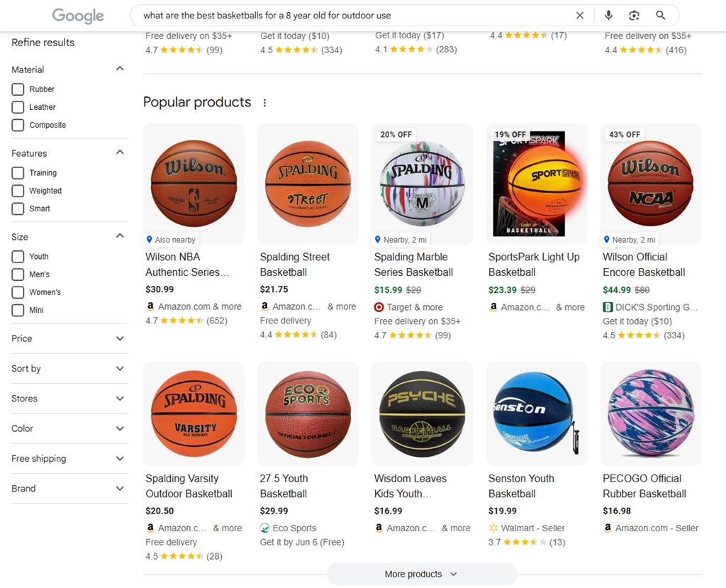Open the Popular products three-dot menu
This screenshot has height=588, width=726.
[x=264, y=103]
